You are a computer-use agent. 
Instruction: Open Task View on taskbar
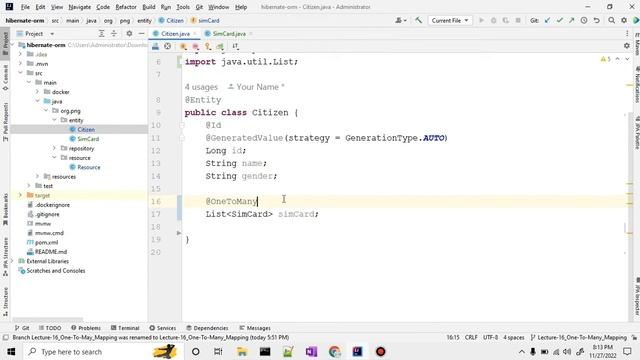pyautogui.click(x=218, y=351)
